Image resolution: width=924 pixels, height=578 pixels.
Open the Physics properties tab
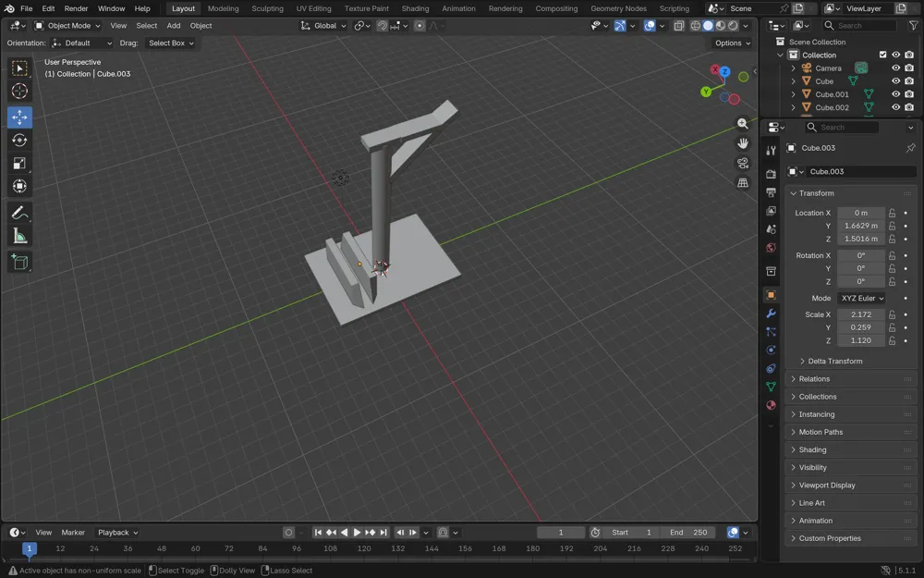pos(771,350)
